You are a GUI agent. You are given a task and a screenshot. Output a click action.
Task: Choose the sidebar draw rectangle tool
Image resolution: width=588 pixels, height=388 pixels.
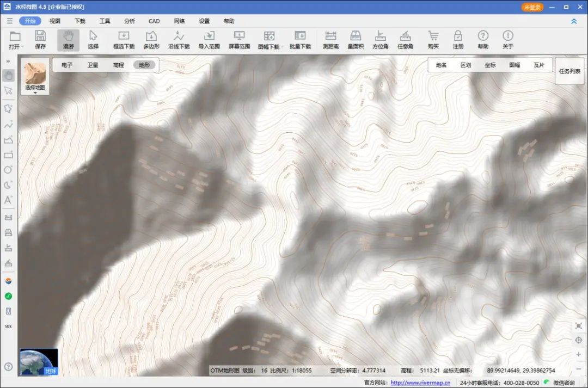coord(8,155)
